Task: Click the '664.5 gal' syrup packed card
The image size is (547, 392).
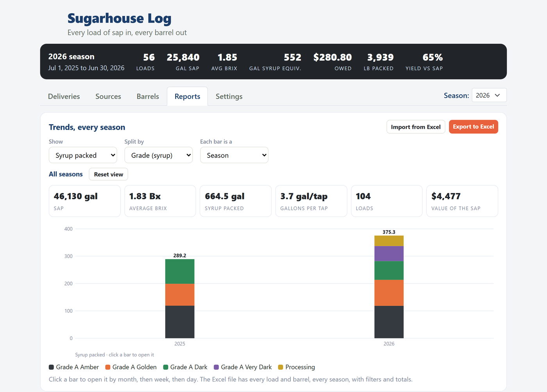Action: (236, 201)
